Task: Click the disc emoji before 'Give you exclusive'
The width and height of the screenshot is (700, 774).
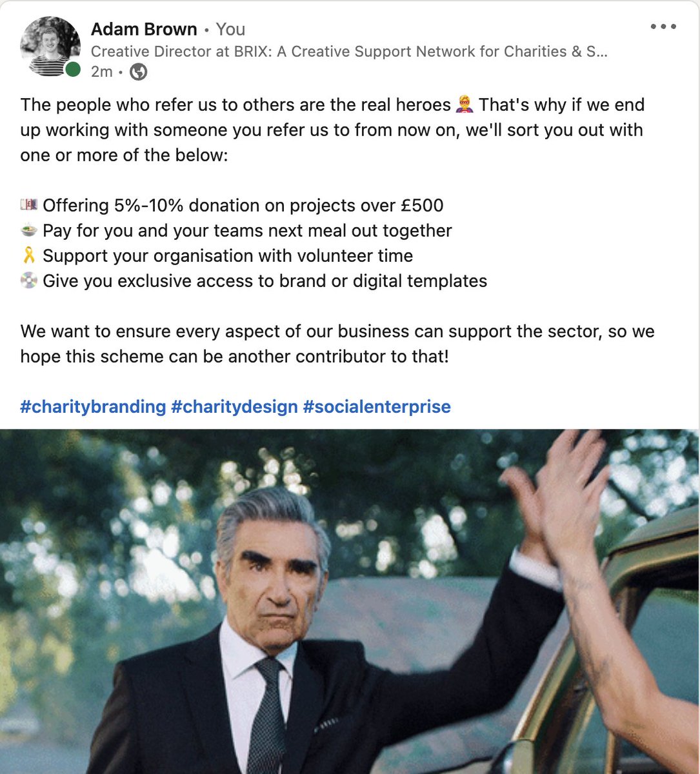Action: tap(29, 281)
